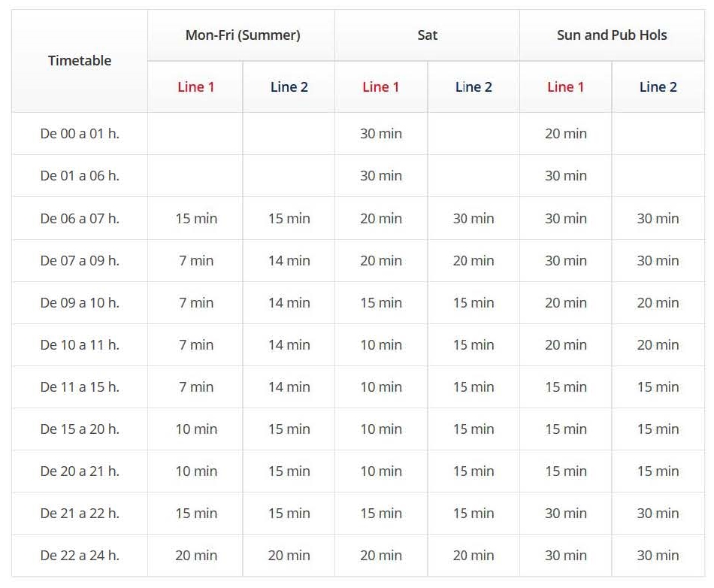Screen dimensions: 714x588
Task: Click the 'Mon-Fri (Summer)' column header
Action: click(242, 35)
